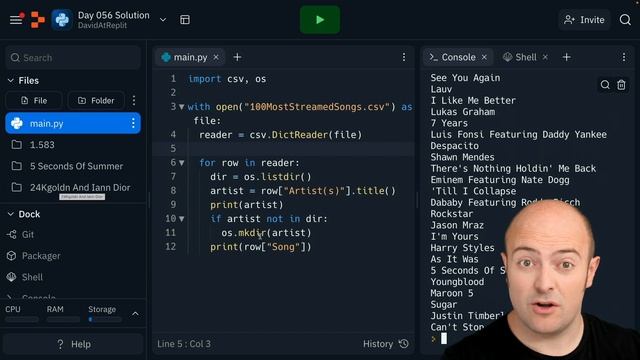Open the editor pane three-dot menu

404,57
